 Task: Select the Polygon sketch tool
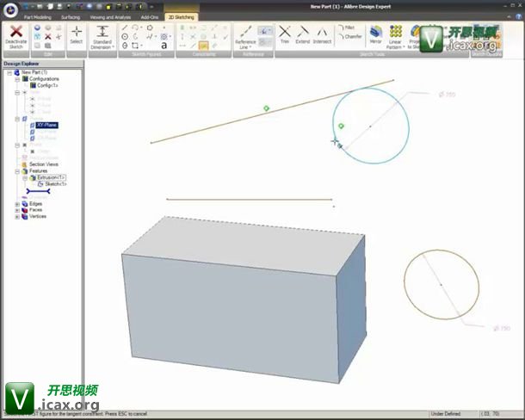click(x=150, y=28)
